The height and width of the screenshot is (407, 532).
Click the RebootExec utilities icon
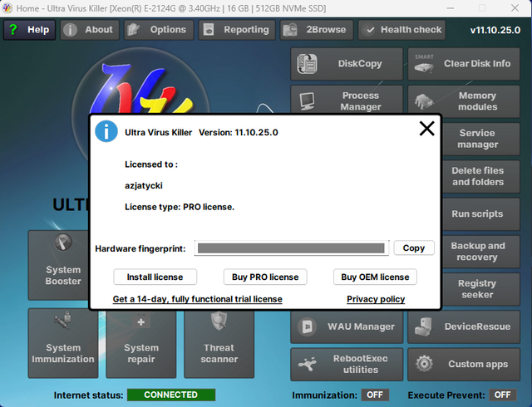click(x=308, y=365)
